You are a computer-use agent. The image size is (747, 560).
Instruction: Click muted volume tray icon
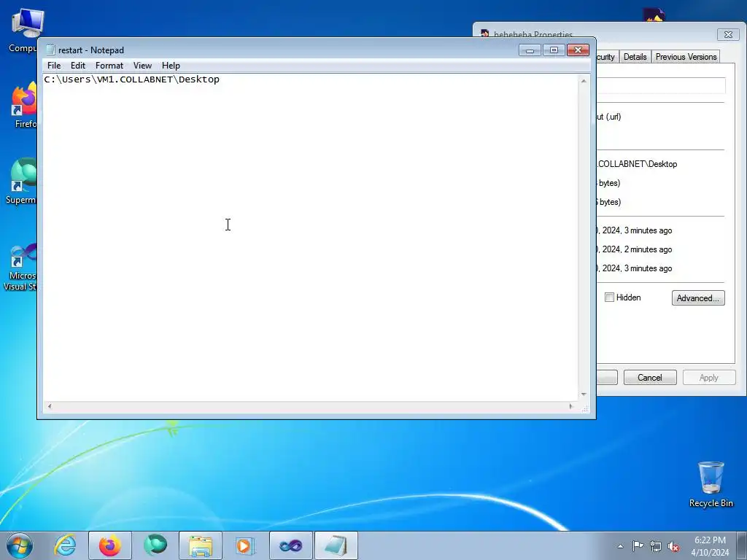673,546
